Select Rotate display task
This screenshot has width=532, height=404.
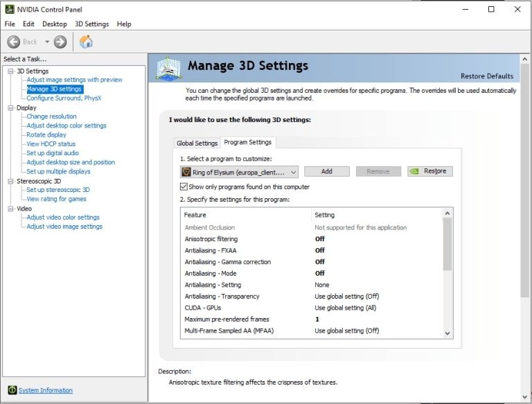(x=46, y=134)
